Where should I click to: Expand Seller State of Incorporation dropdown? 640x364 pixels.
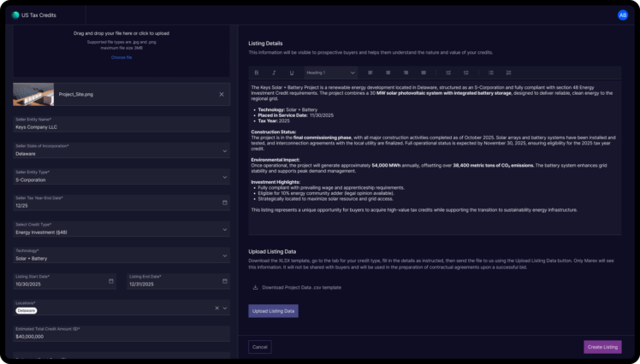click(224, 151)
